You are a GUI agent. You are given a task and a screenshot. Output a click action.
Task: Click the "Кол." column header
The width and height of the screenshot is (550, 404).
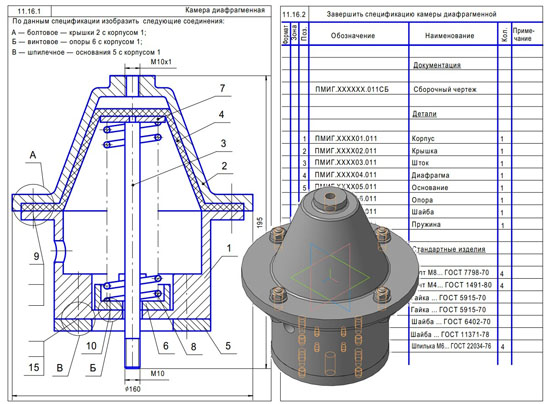point(504,34)
